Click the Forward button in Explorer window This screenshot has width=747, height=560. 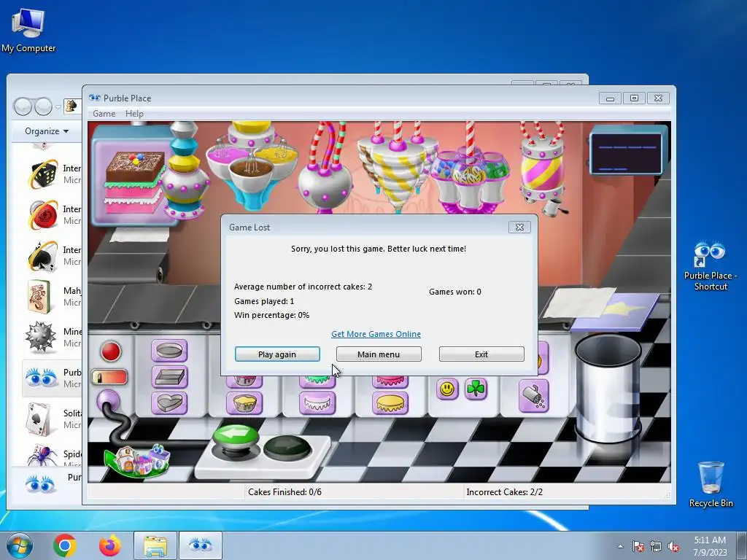(x=43, y=106)
